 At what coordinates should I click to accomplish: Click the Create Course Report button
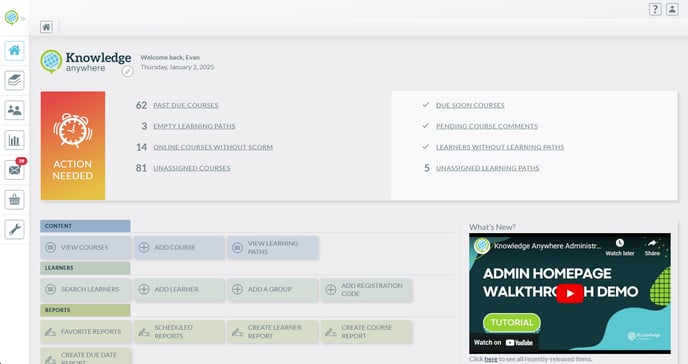(366, 332)
